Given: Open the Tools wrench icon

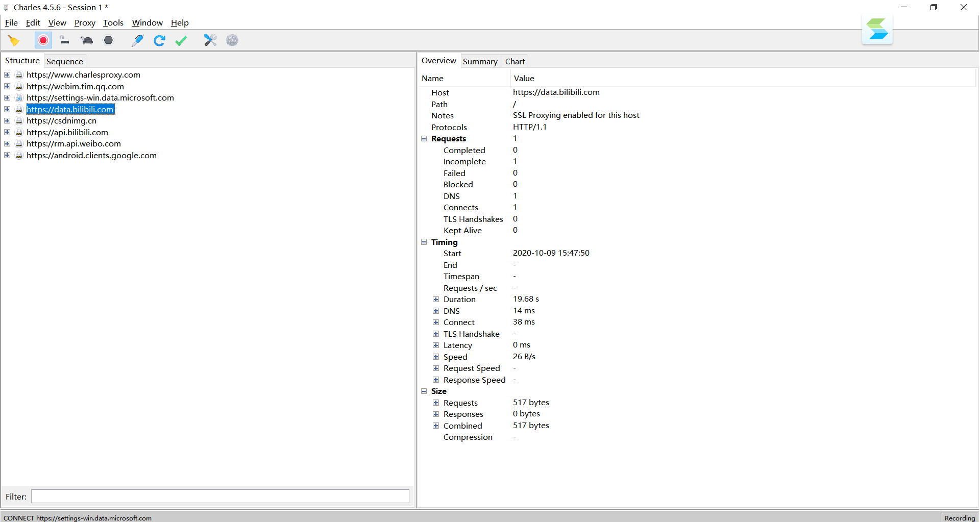Looking at the screenshot, I should (x=210, y=40).
